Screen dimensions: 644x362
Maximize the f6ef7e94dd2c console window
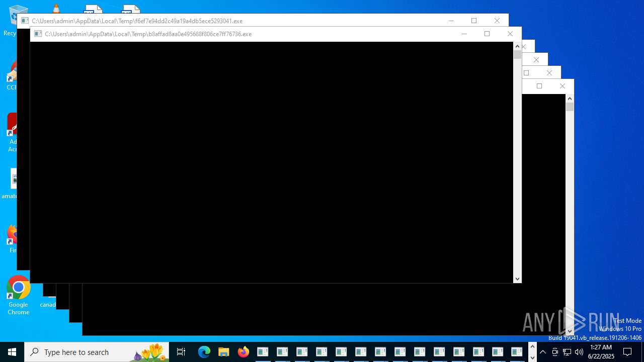[x=473, y=21]
